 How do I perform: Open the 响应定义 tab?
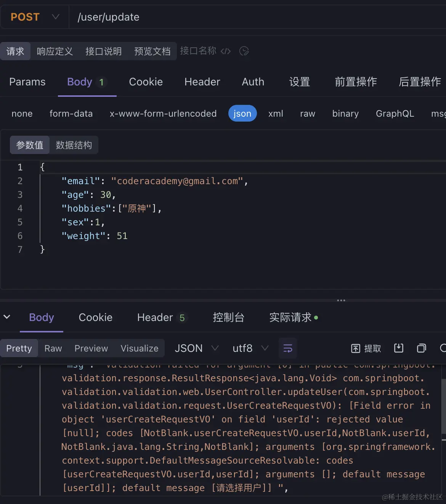[55, 51]
